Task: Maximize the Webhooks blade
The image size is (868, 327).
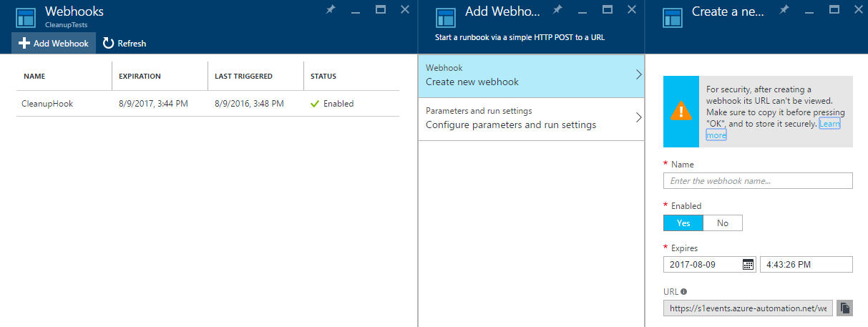Action: pos(381,9)
